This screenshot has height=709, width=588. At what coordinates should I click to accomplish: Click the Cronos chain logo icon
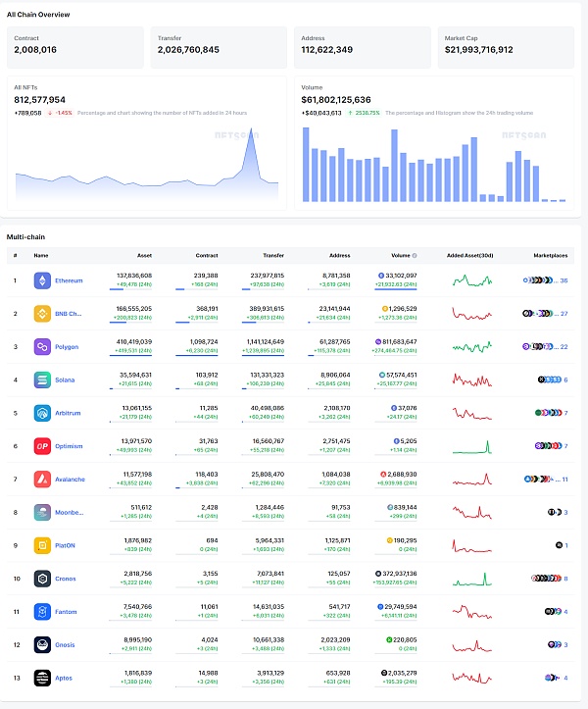(x=42, y=579)
